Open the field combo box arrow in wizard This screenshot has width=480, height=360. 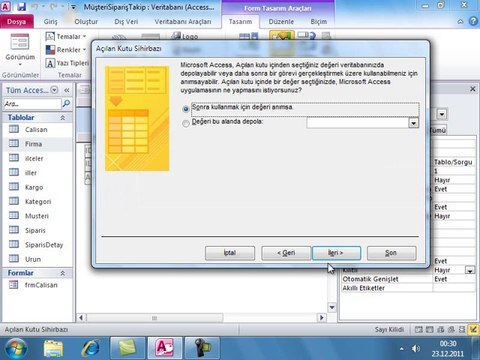[x=413, y=123]
